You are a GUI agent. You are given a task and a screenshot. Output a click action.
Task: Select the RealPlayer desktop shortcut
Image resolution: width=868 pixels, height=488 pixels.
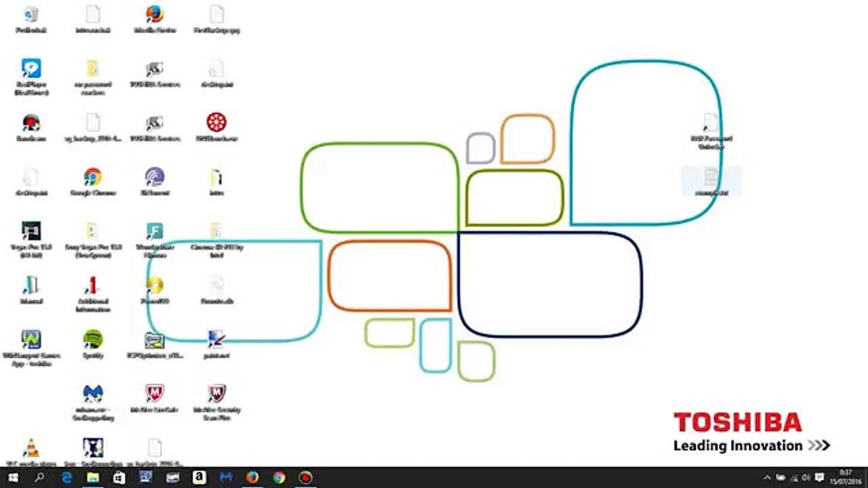(x=31, y=77)
